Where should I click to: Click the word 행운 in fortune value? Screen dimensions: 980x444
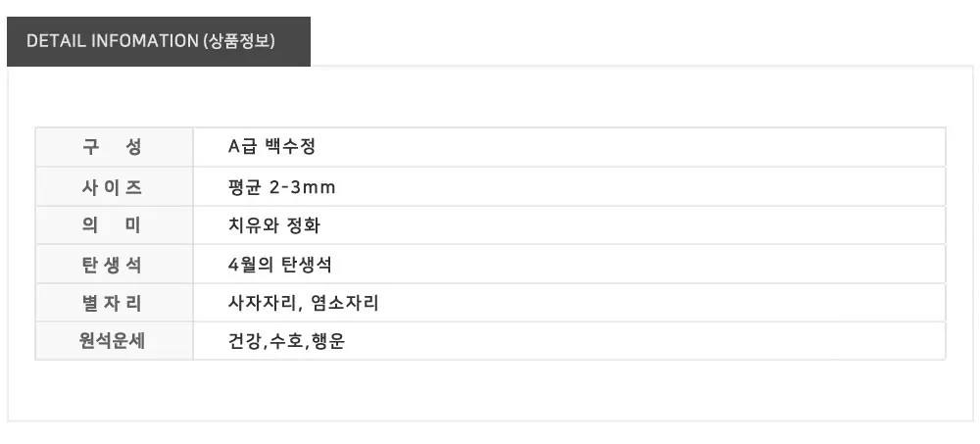point(327,342)
